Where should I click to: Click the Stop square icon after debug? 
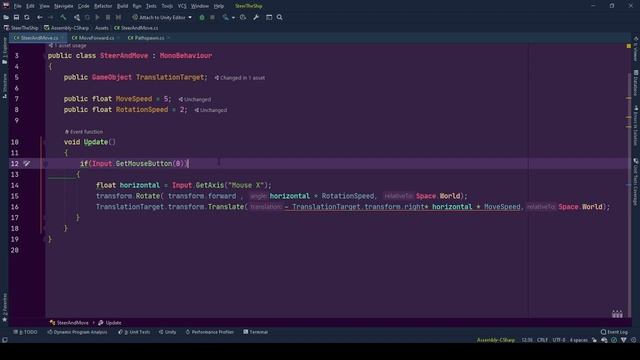(212, 18)
